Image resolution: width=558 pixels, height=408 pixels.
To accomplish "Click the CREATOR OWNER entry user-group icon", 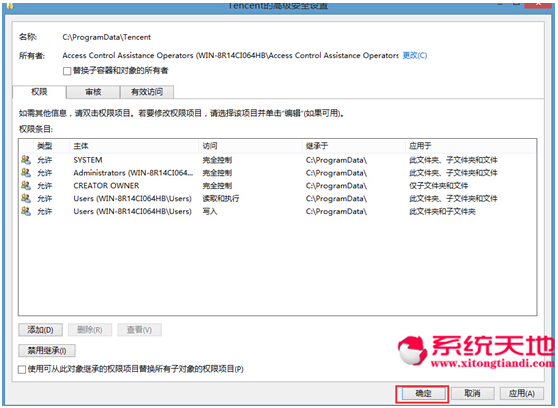I will (x=26, y=185).
